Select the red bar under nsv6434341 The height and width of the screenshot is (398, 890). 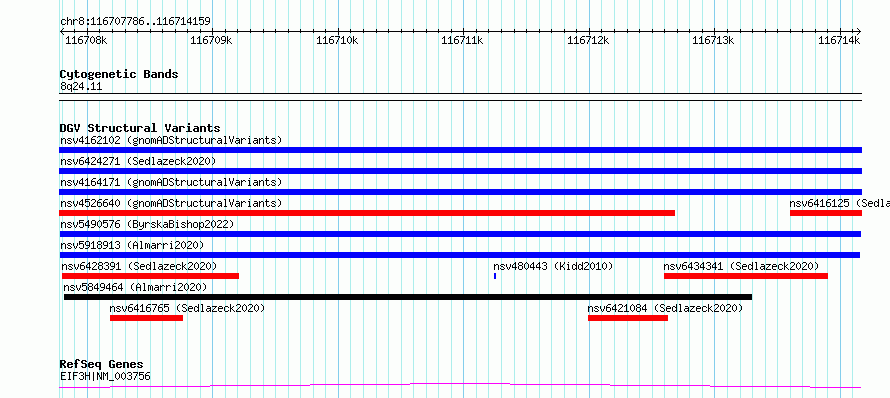(746, 276)
